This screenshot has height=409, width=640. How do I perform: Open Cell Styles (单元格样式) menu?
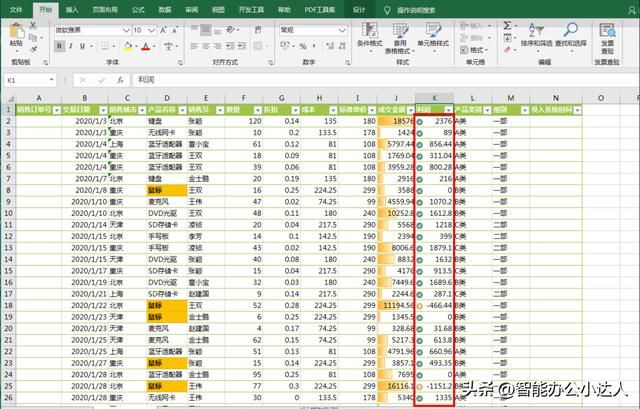click(433, 38)
